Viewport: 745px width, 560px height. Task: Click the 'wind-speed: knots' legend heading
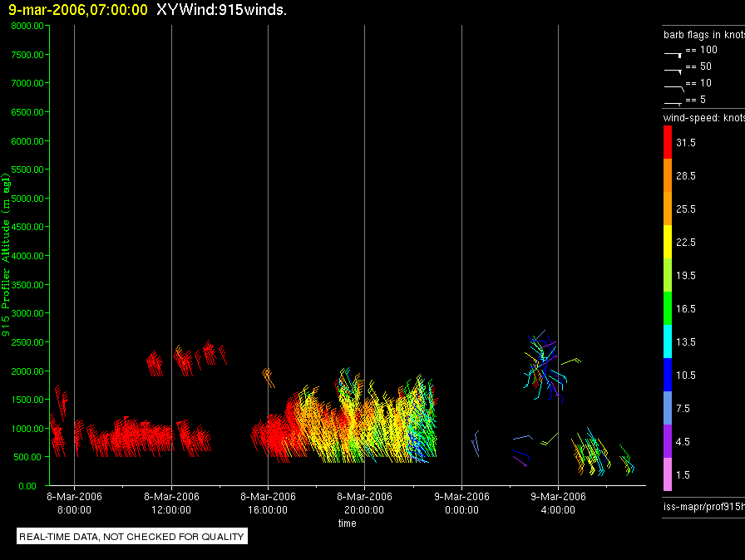pos(704,118)
